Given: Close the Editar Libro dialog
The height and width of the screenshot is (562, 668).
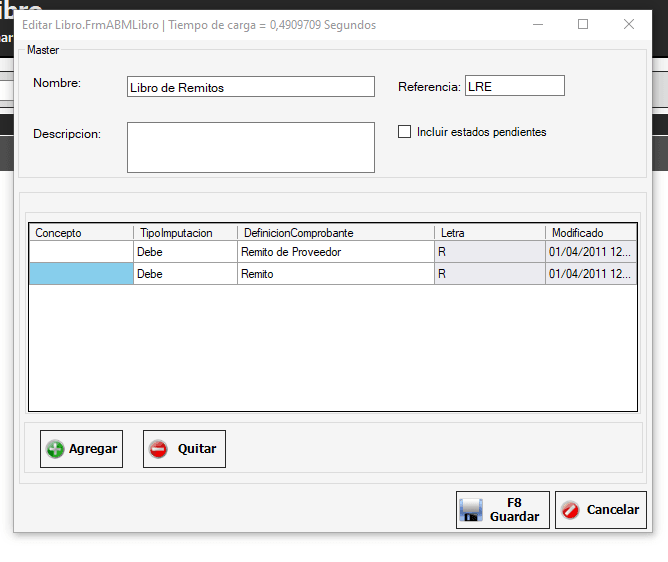Looking at the screenshot, I should point(629,24).
